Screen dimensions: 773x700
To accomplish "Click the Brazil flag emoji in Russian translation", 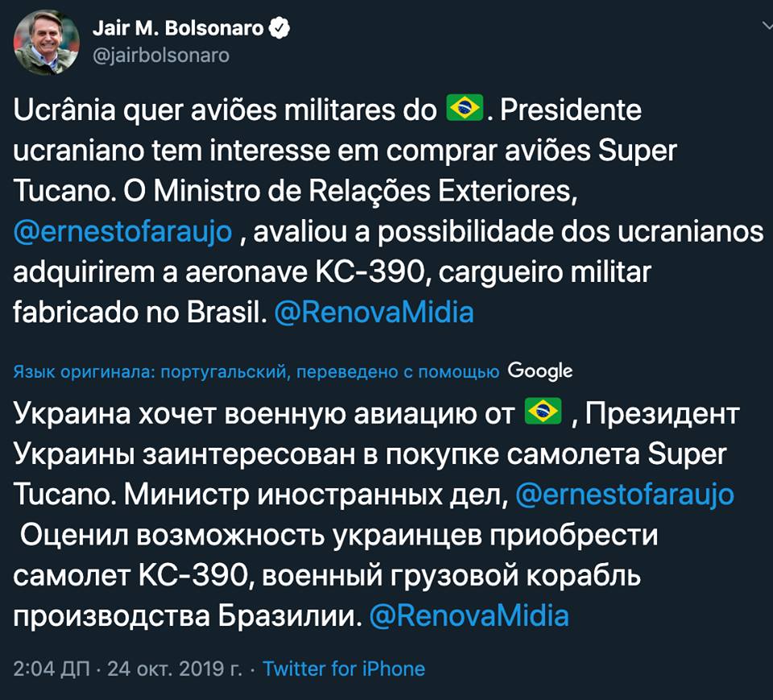I will point(543,413).
